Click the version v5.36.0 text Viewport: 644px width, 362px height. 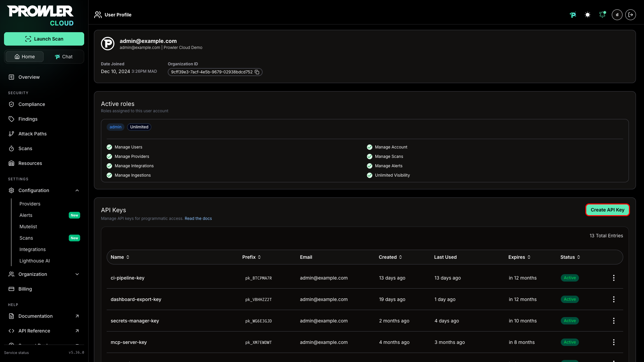pos(76,353)
